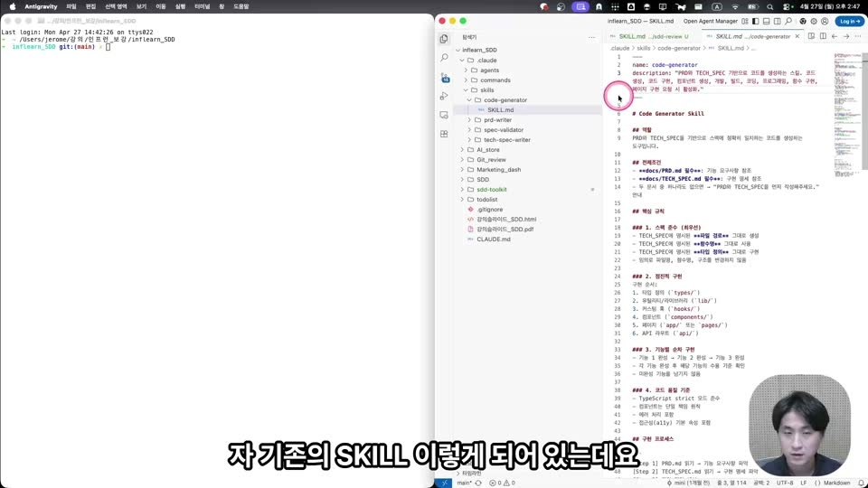868x488 pixels.
Task: Open the 파일 menu
Action: 71,6
